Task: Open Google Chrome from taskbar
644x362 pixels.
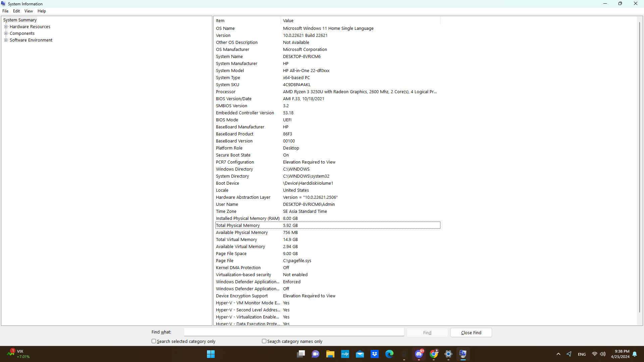Action: 434,354
